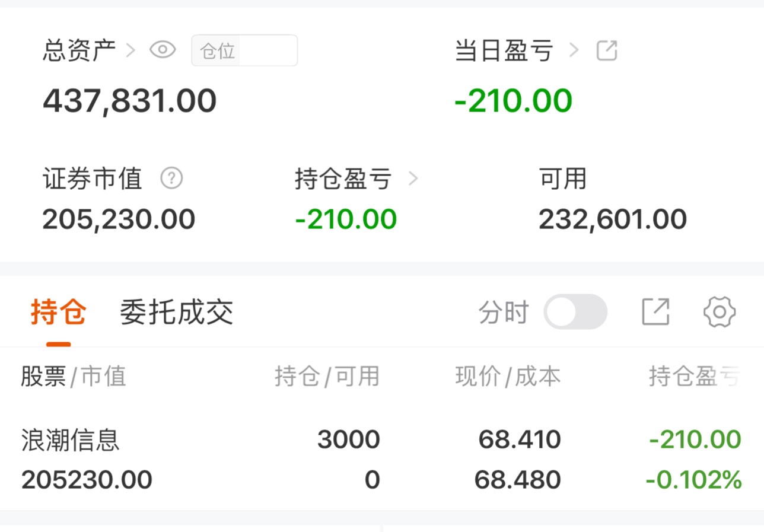Viewport: 764px width, 532px height.
Task: Select the 持仓 tab
Action: click(x=59, y=313)
